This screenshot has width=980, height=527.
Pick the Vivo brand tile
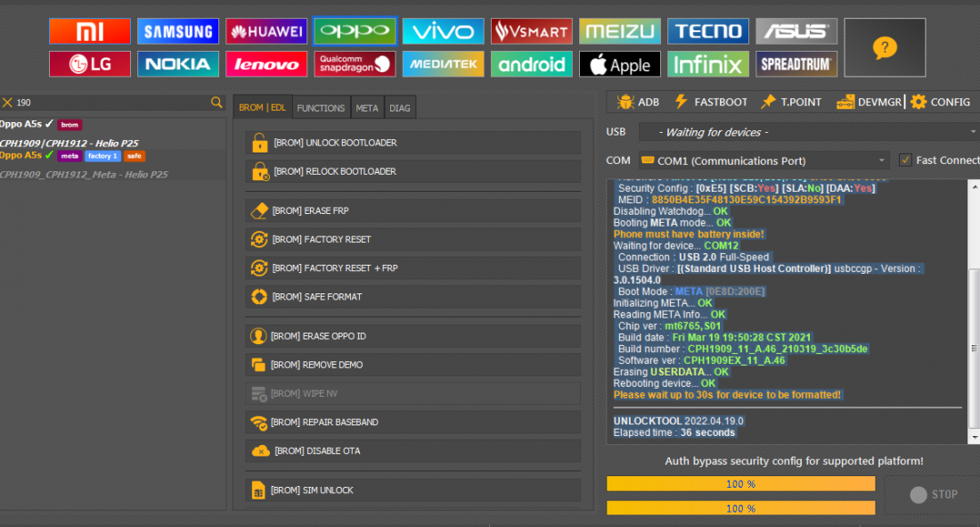tap(443, 30)
